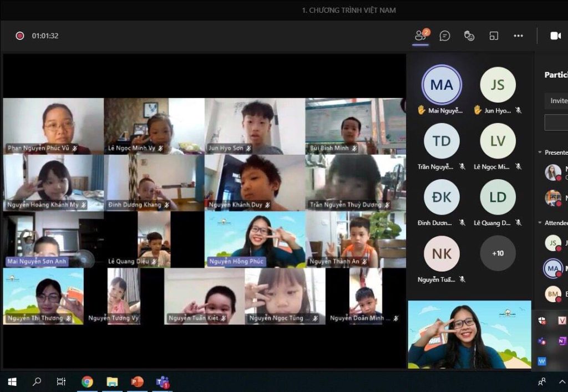
Task: Click the Invite field in Participants panel
Action: [x=556, y=101]
